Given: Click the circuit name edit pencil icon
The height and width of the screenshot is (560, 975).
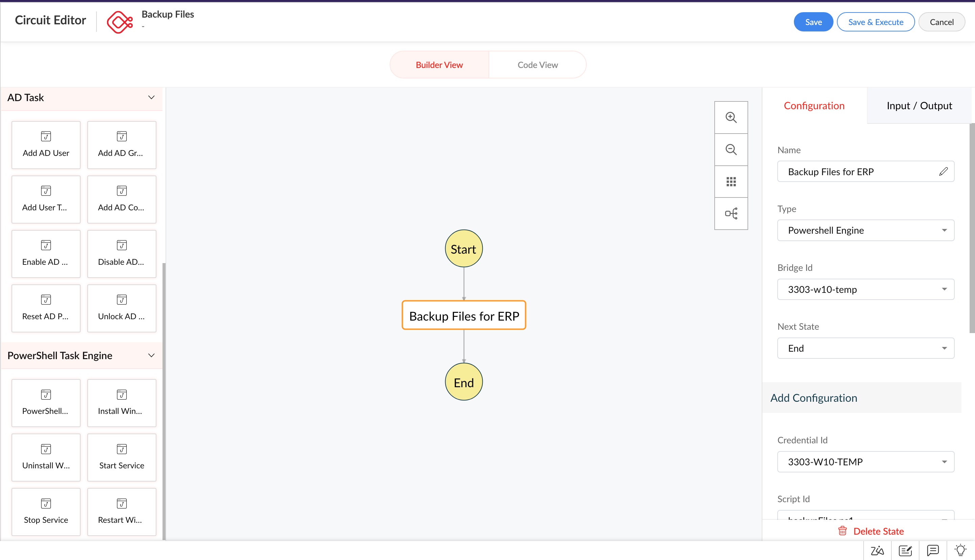Looking at the screenshot, I should coord(943,172).
